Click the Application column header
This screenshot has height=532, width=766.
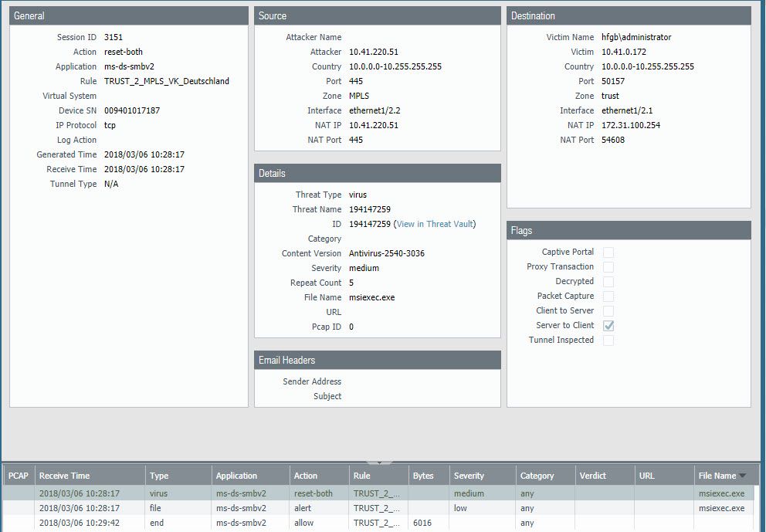[x=237, y=476]
